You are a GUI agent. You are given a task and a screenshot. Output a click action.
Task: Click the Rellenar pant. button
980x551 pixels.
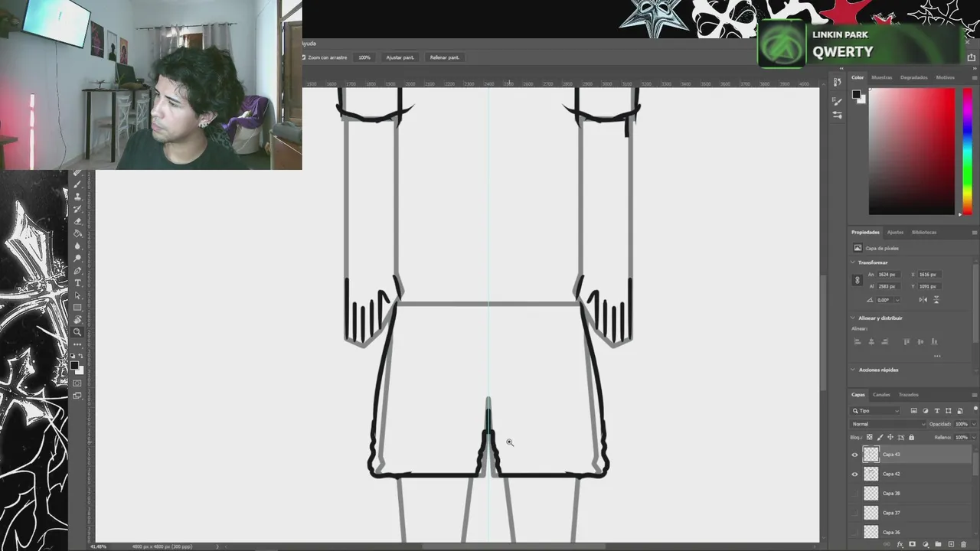pyautogui.click(x=444, y=57)
